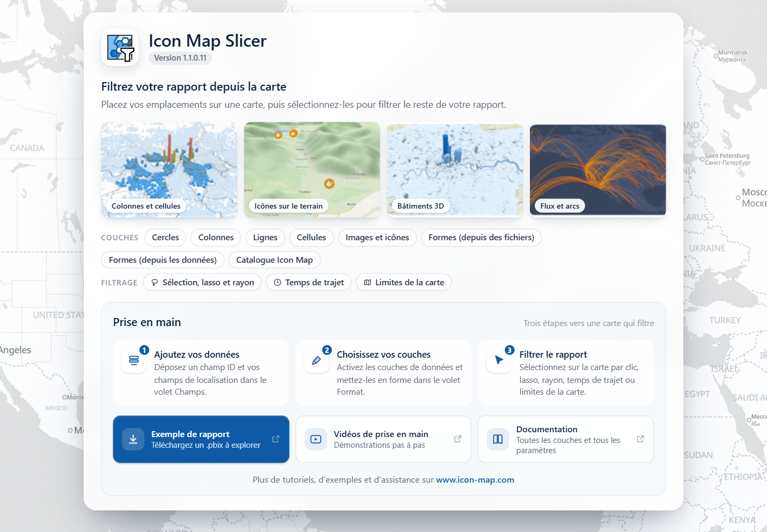Click the cursor arrow icon for step 3
Image resolution: width=767 pixels, height=532 pixels.
coord(499,360)
